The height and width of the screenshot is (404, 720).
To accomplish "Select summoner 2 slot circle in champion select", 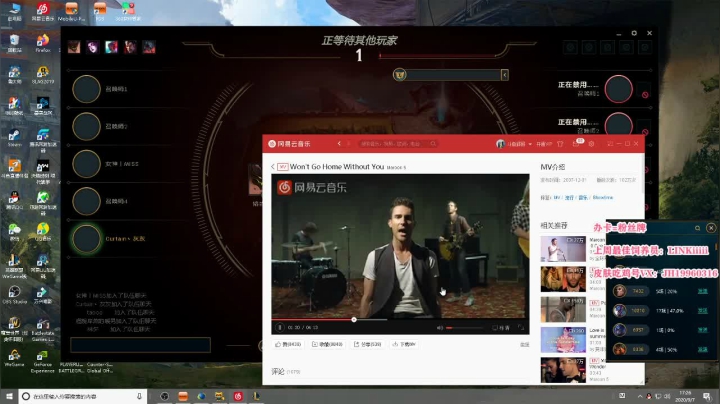I will pyautogui.click(x=86, y=126).
